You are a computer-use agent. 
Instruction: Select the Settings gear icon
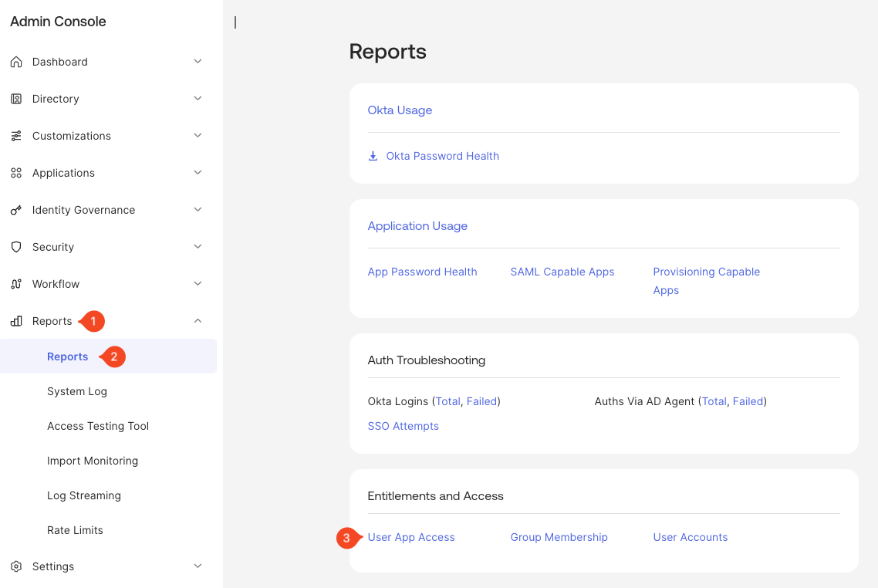pos(16,566)
